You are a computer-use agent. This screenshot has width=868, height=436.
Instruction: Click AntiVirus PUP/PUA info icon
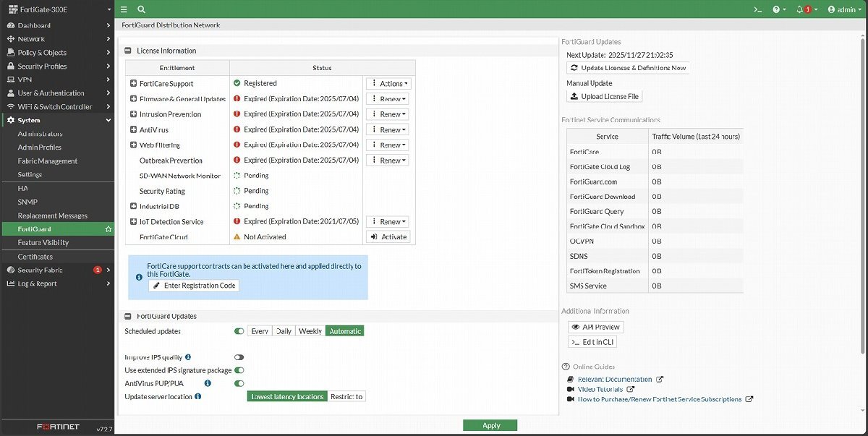208,383
